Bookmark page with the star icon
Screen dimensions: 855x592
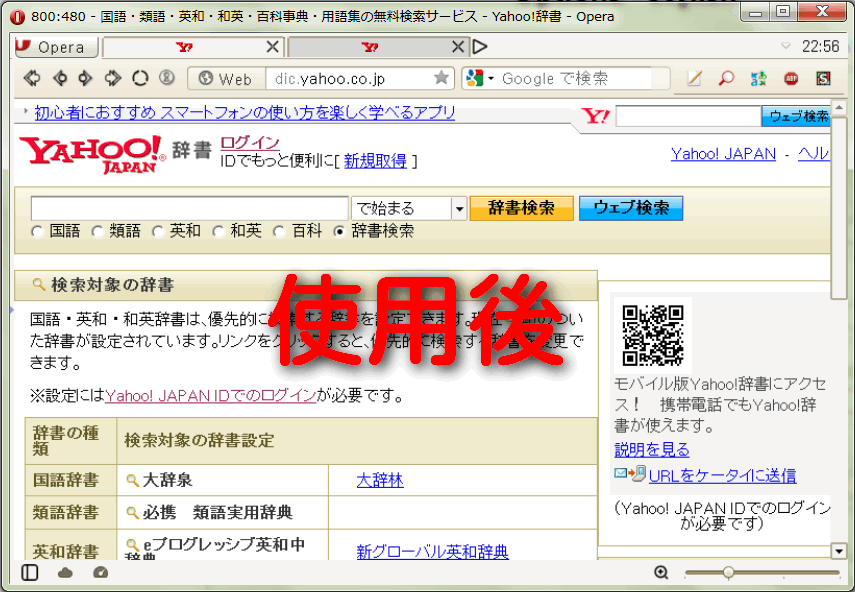[441, 78]
